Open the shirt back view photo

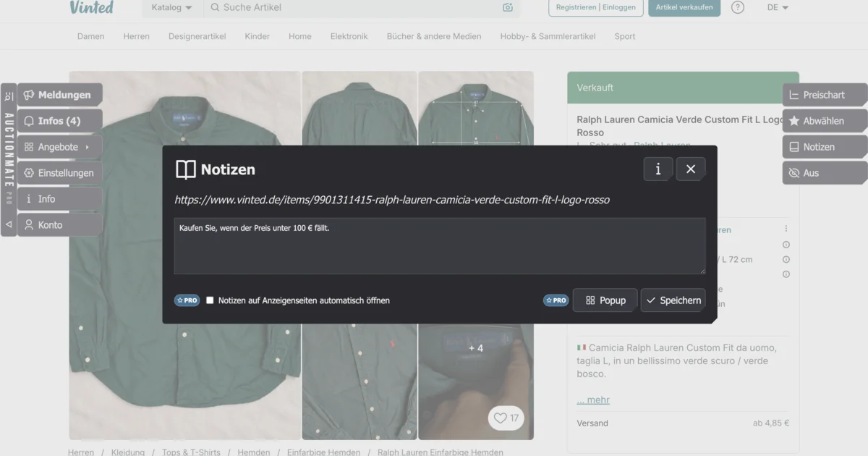[x=359, y=108]
